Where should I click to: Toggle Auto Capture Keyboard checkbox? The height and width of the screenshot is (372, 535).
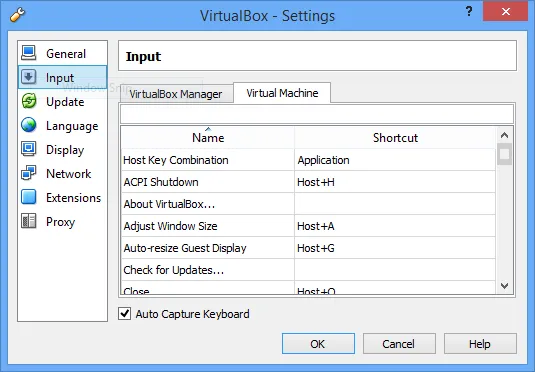(125, 313)
